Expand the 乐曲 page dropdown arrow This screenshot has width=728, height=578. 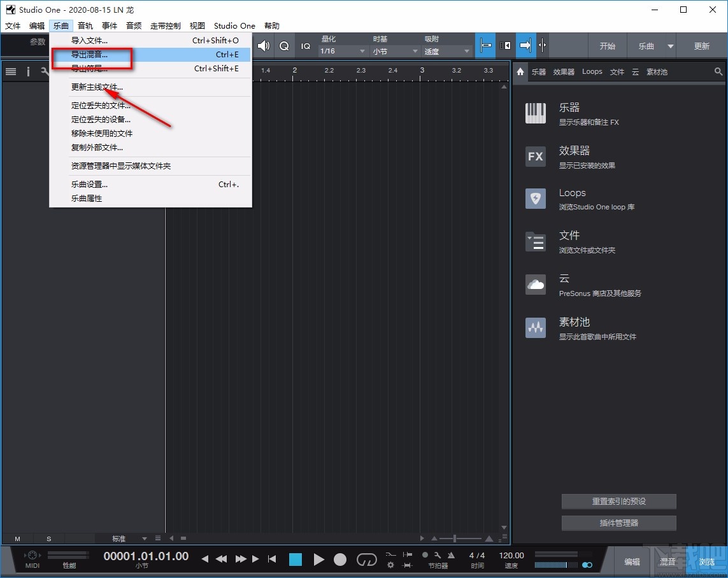point(671,46)
